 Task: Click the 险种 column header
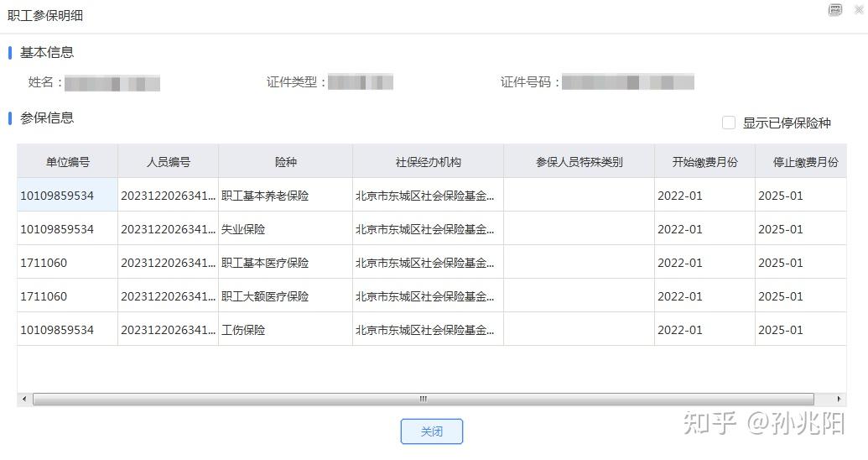pos(285,162)
